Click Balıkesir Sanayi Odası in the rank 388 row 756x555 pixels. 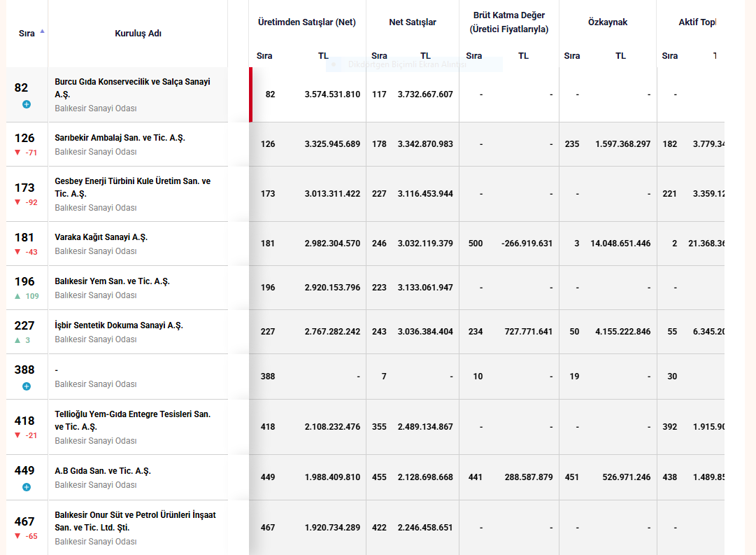(x=96, y=384)
